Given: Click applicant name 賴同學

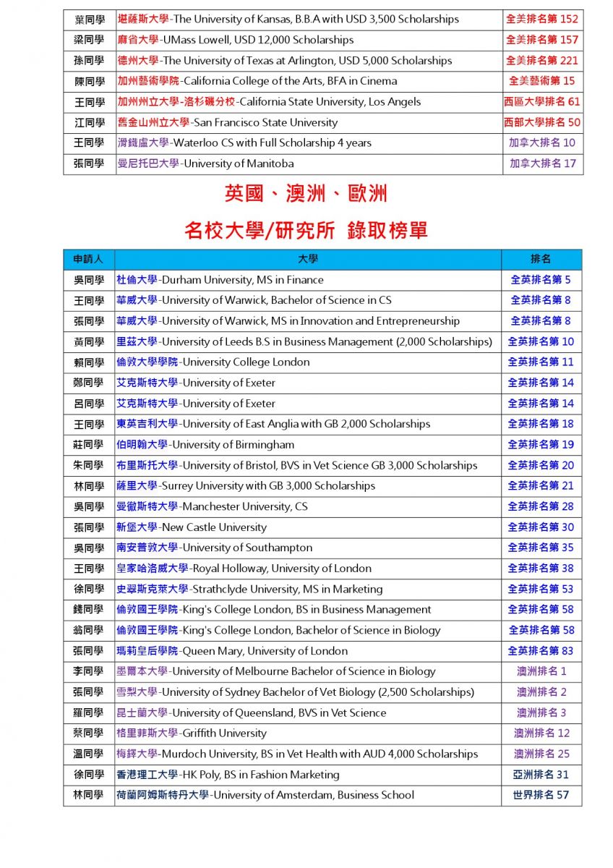Looking at the screenshot, I should click(89, 362).
